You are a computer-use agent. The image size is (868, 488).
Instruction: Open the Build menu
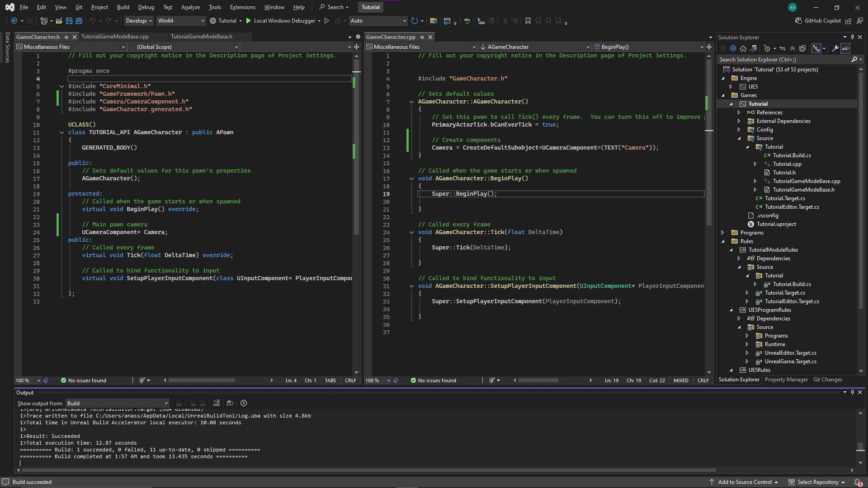pos(123,7)
